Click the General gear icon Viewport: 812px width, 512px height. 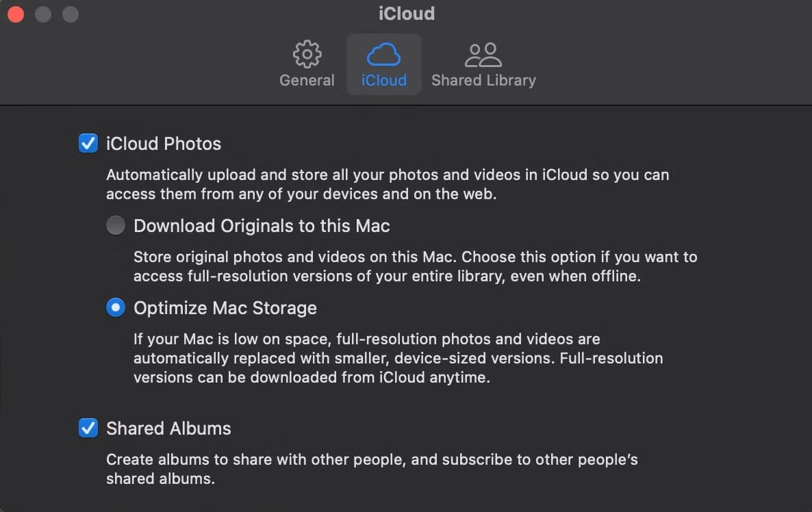click(x=307, y=54)
